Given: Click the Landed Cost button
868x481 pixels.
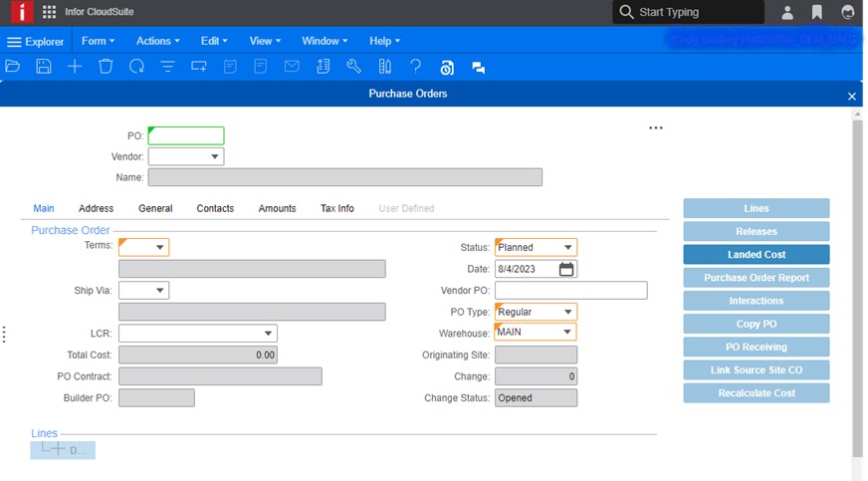Looking at the screenshot, I should 757,255.
